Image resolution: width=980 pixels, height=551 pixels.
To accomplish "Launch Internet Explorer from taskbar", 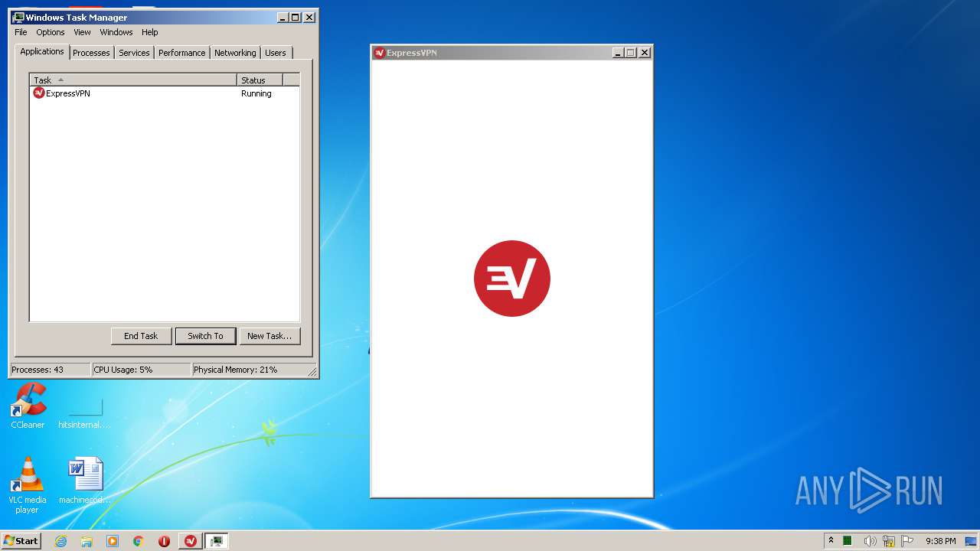I will click(61, 541).
